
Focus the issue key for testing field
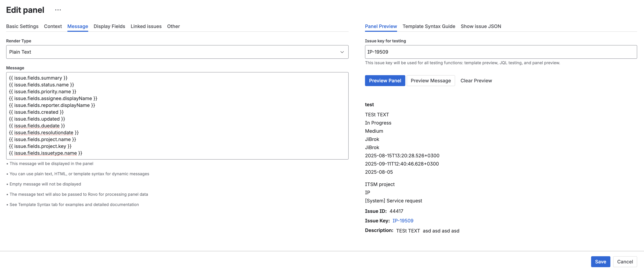[x=500, y=52]
